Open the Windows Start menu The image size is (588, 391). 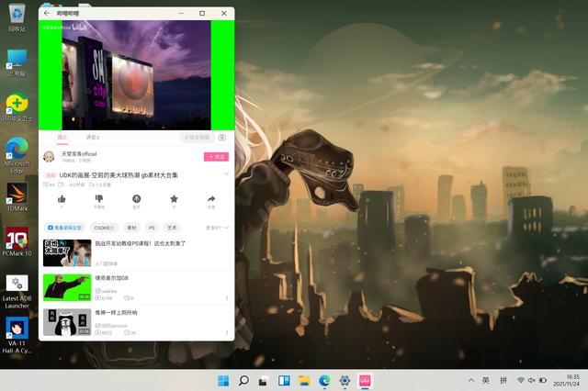coord(223,381)
